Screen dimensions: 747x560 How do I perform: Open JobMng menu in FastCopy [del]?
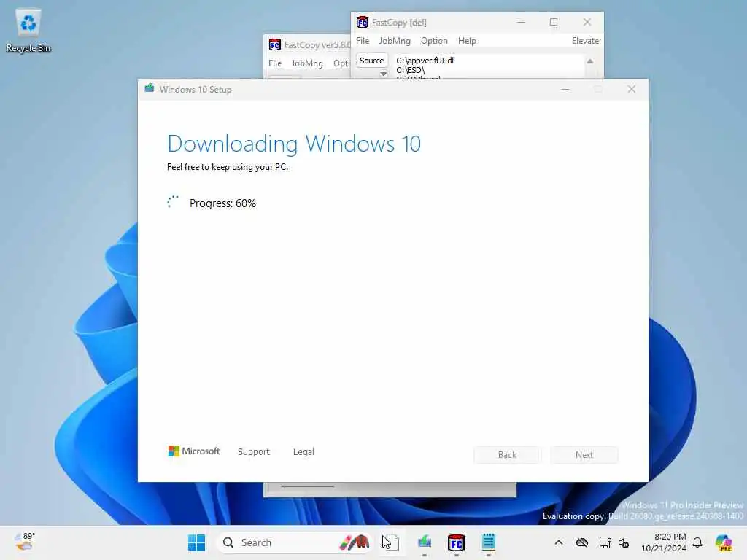395,41
